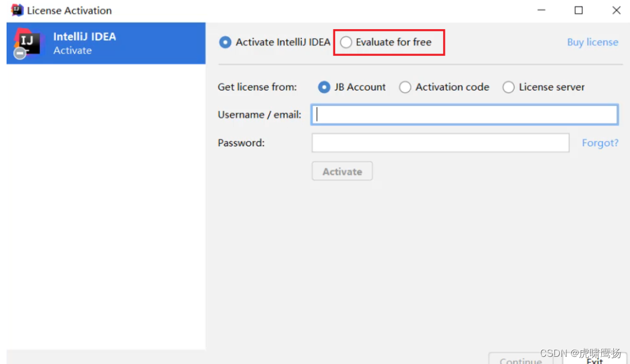This screenshot has width=630, height=364.
Task: Select the Activate IntelliJ IDEA radio button
Action: pyautogui.click(x=225, y=42)
